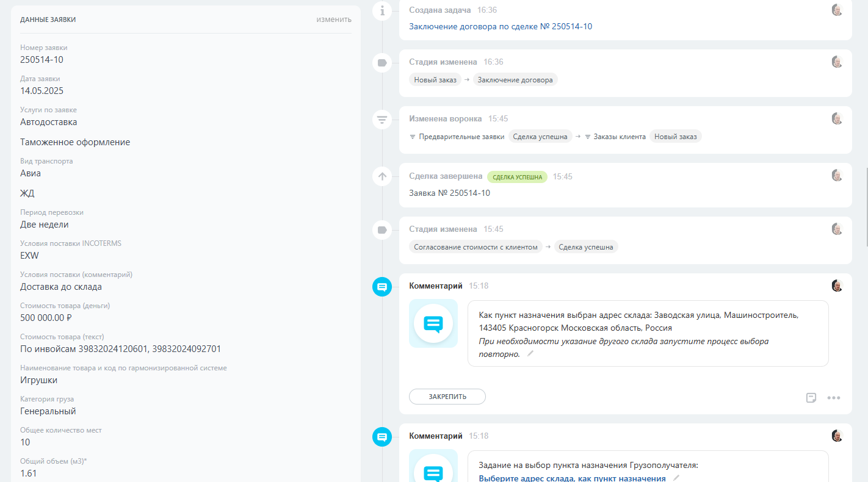Click the "Новый заказ" pill in the funnel change entry
This screenshot has height=482, width=868.
(675, 137)
